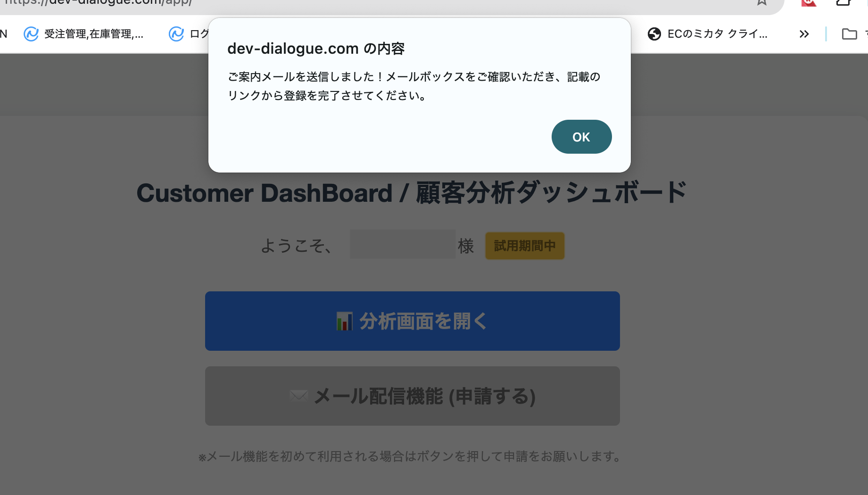
Task: Click the toolbar icon right of red extension
Action: (x=843, y=2)
